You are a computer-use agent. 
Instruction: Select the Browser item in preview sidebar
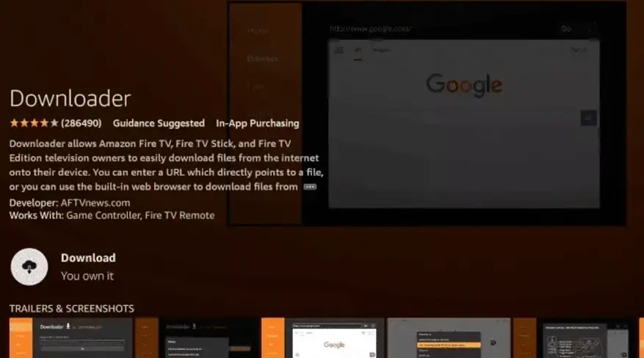[261, 58]
